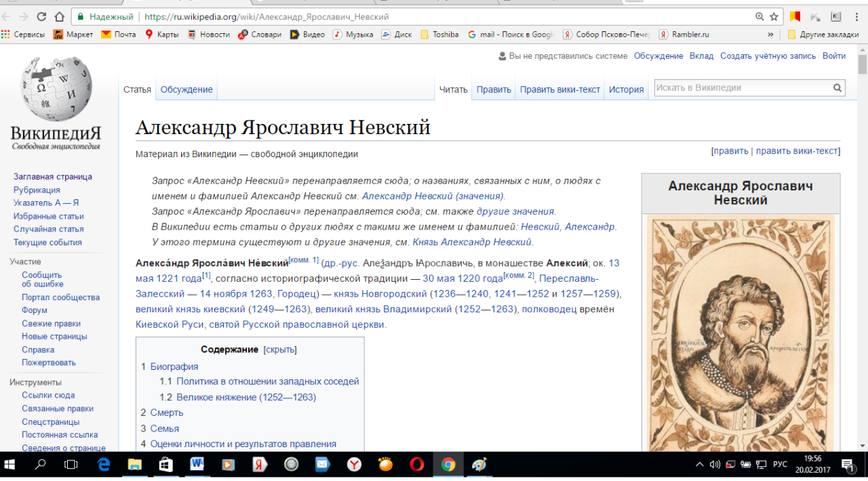The height and width of the screenshot is (481, 868).
Task: Open the Править tab
Action: point(494,89)
